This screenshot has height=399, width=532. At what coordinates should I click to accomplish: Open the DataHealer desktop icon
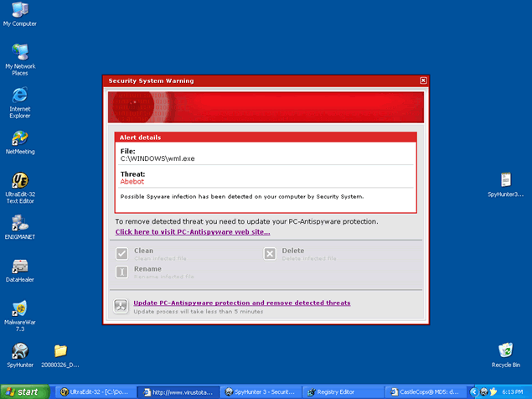(19, 267)
